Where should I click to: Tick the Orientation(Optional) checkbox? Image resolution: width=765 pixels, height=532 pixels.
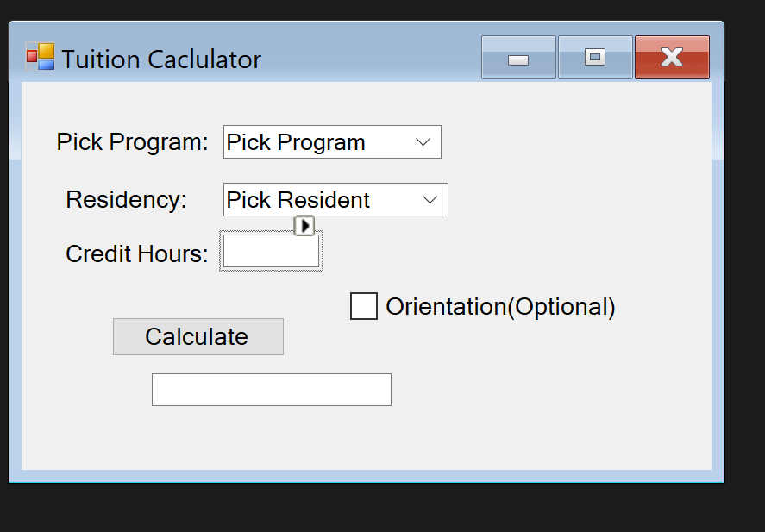364,306
